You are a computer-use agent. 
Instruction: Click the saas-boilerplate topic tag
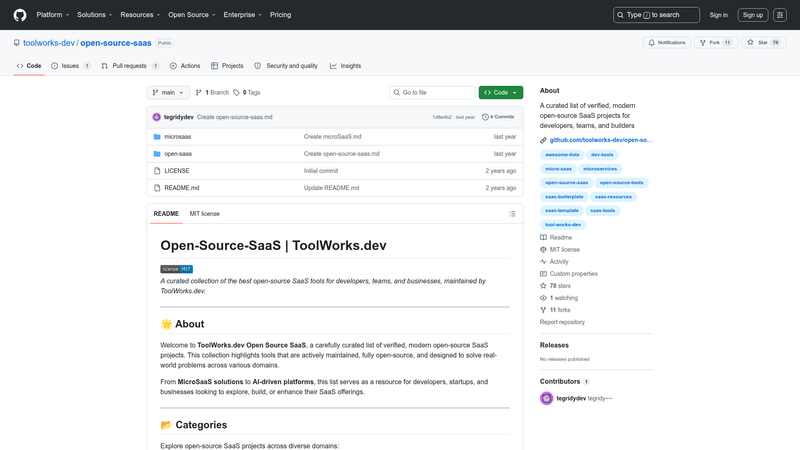click(564, 196)
